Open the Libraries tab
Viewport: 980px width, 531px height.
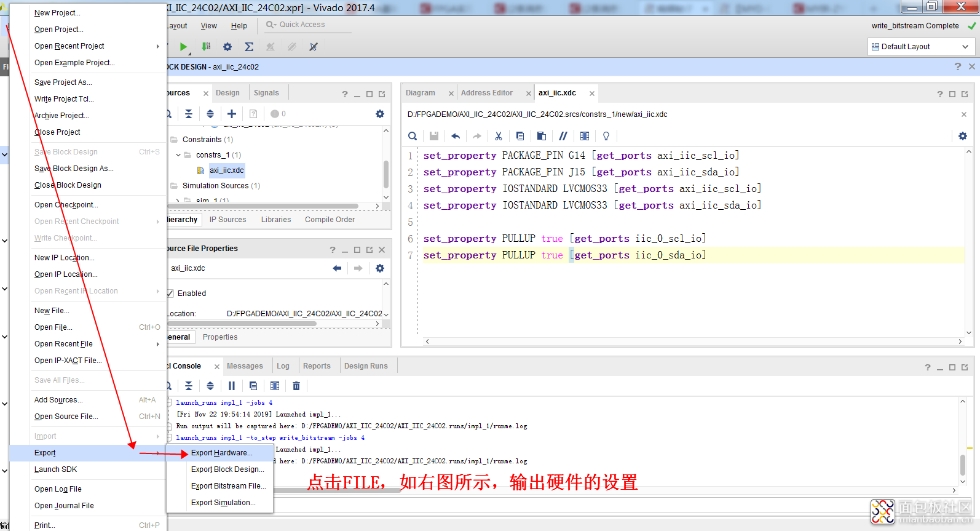click(276, 220)
